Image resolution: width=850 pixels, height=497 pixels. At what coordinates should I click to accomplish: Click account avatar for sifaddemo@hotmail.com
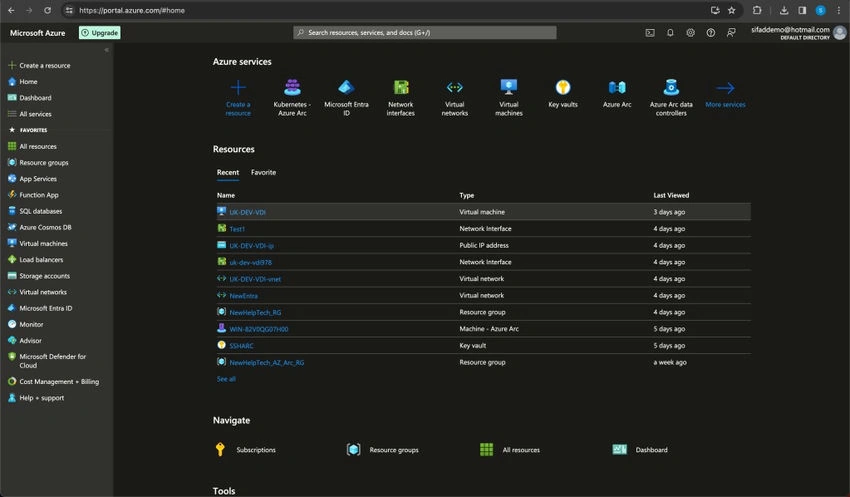click(840, 33)
